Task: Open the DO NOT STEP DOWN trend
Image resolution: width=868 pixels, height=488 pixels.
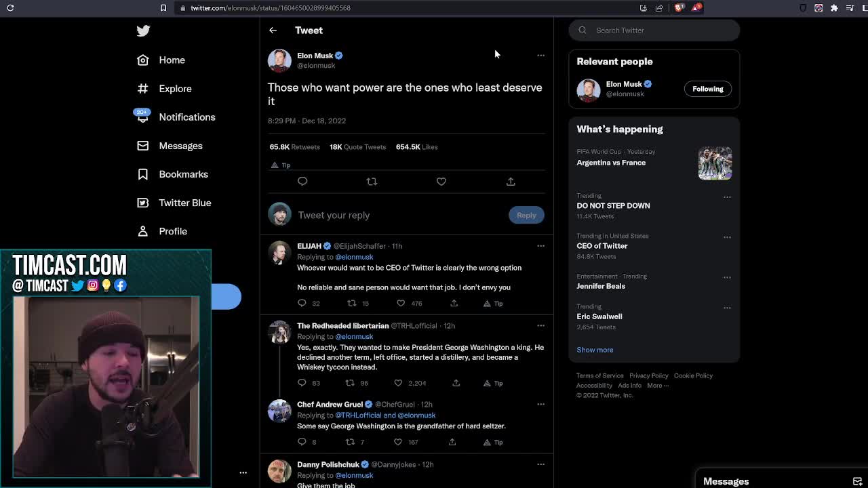Action: 613,205
